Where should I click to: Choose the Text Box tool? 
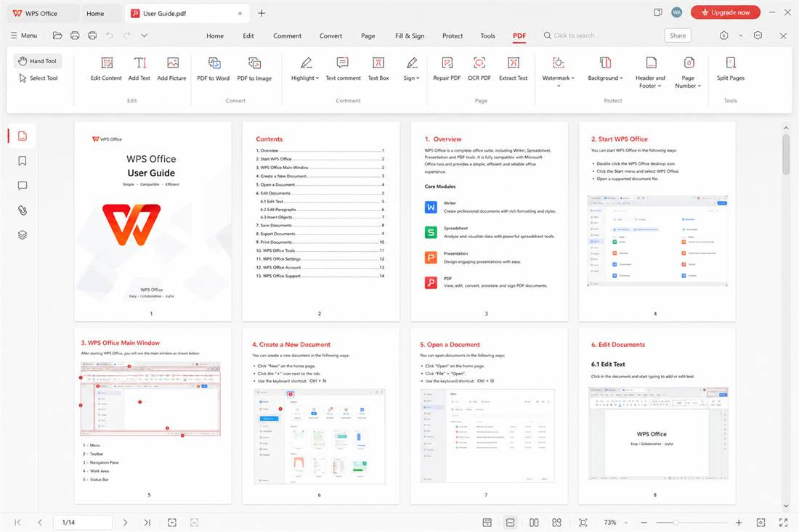tap(378, 69)
